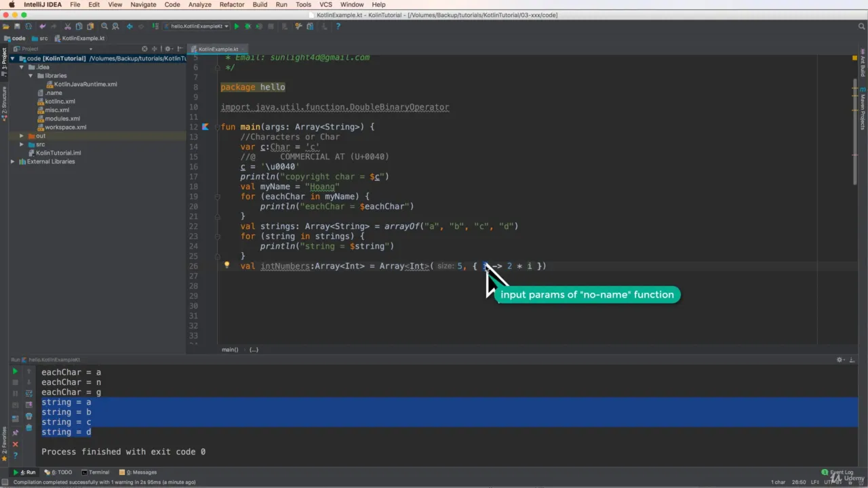The width and height of the screenshot is (868, 488).
Task: Click the green Run button in the main toolbar
Action: click(237, 26)
